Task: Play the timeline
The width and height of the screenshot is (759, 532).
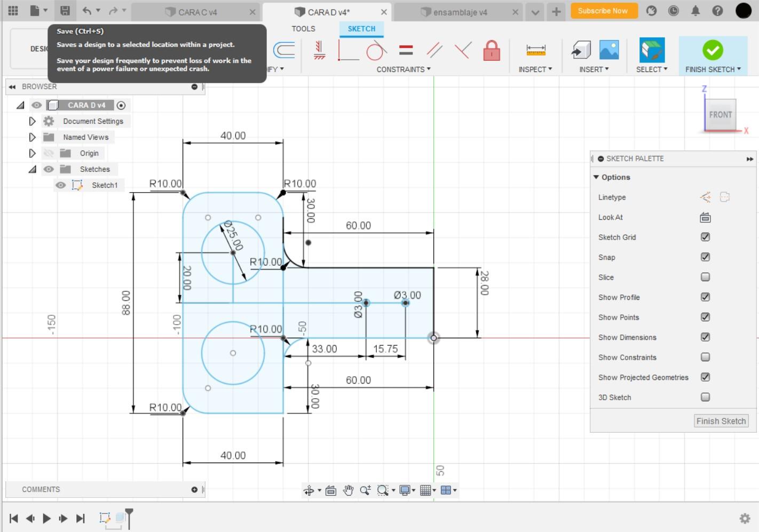Action: (46, 518)
